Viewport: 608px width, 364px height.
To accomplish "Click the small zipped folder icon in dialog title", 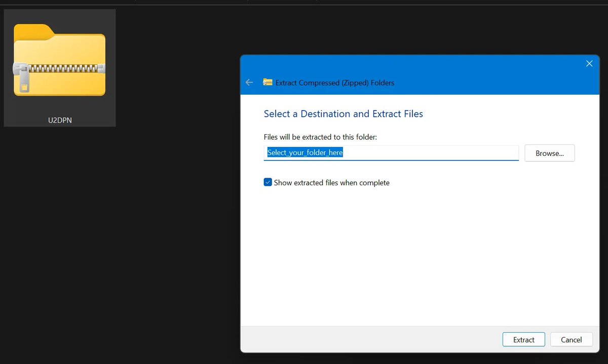I will [268, 82].
